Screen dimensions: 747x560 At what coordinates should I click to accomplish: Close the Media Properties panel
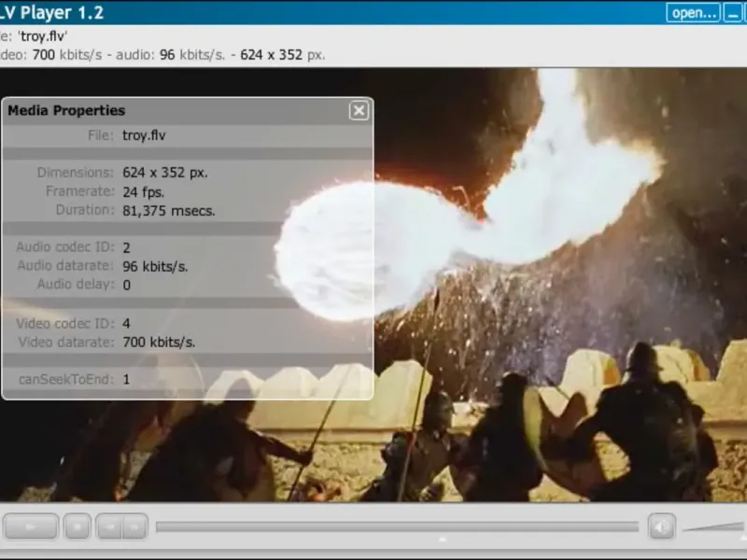[359, 110]
